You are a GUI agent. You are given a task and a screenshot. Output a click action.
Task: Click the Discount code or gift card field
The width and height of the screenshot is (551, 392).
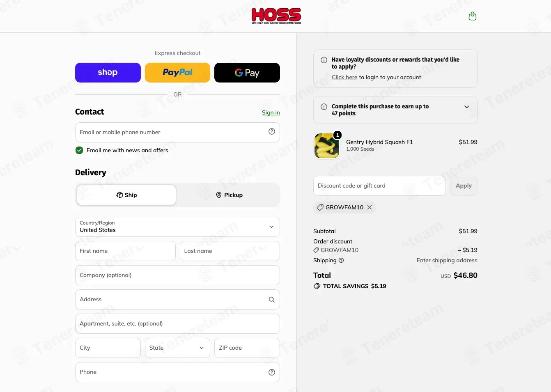click(x=379, y=186)
